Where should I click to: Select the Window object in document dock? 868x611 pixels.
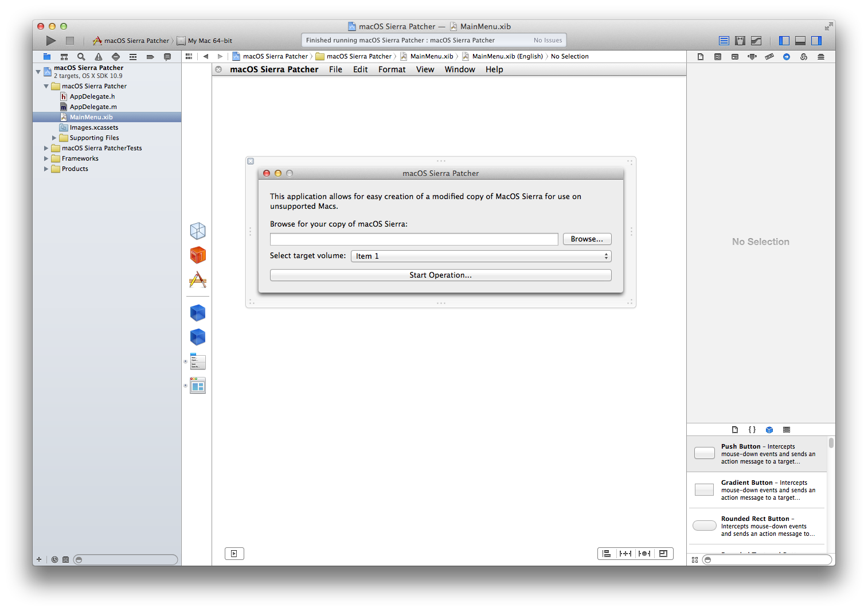pyautogui.click(x=198, y=386)
